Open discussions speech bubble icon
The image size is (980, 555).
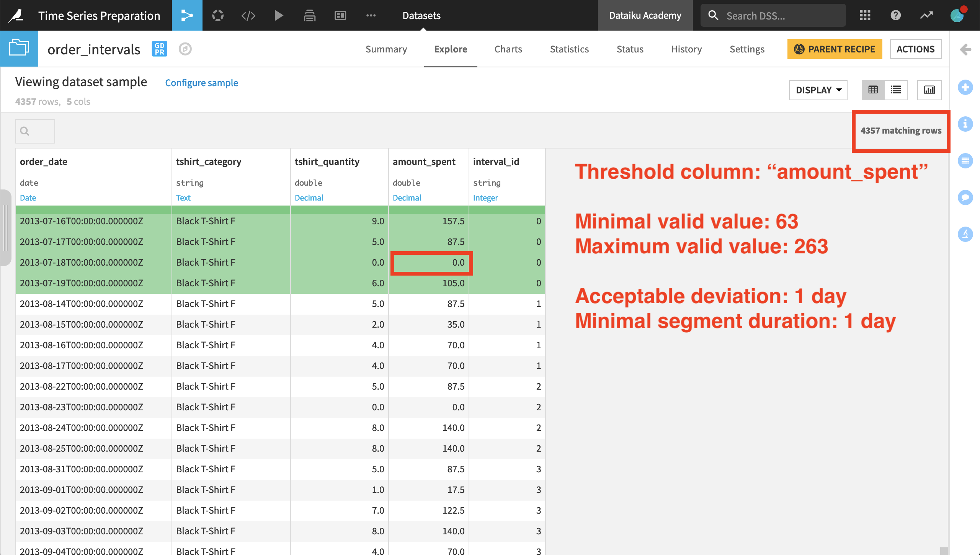click(x=965, y=197)
